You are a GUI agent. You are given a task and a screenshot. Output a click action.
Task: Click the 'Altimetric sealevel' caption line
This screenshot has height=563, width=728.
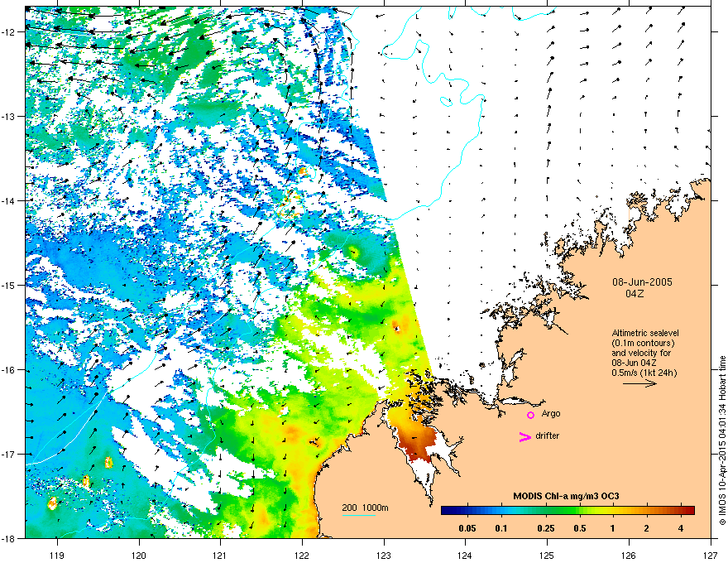tap(645, 333)
